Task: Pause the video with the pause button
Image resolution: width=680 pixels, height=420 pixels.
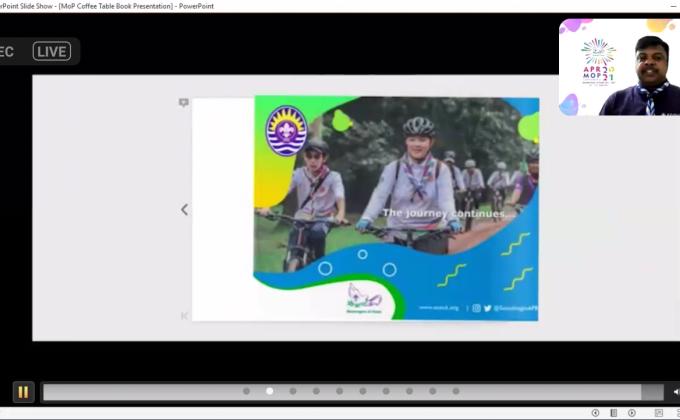Action: [x=22, y=392]
